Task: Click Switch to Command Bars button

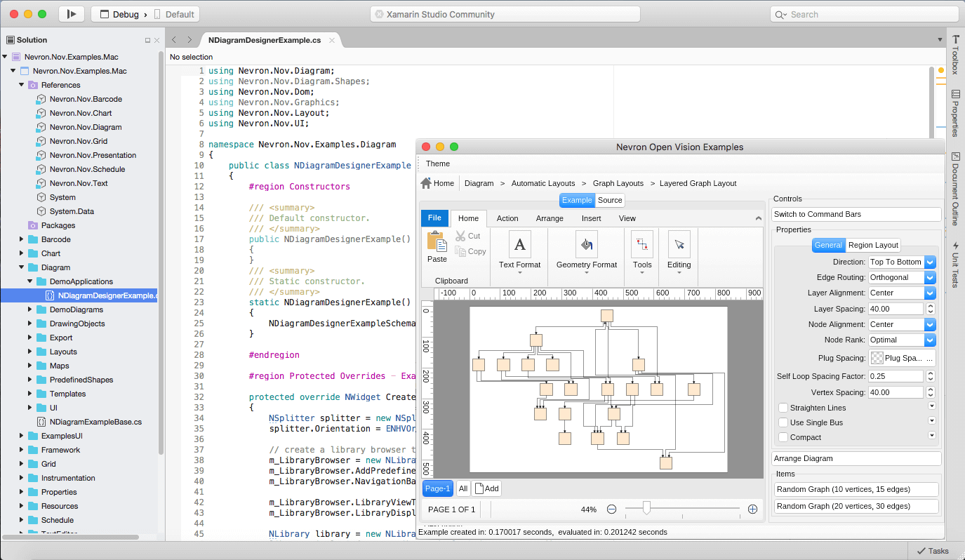Action: (856, 214)
